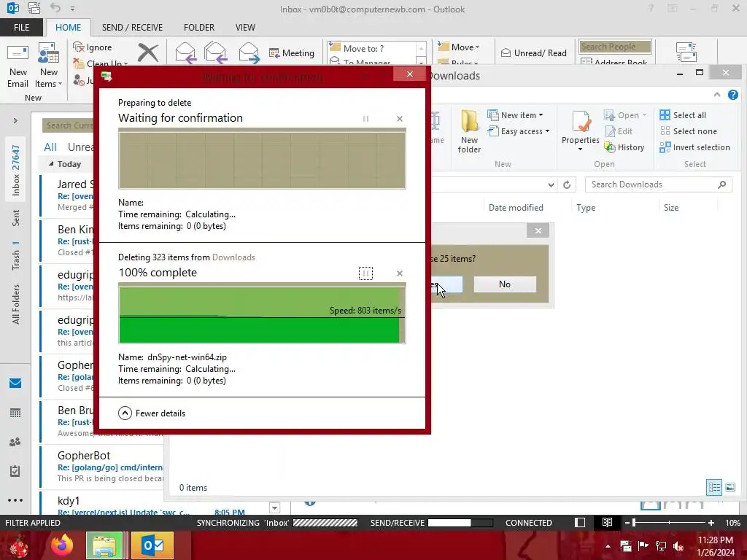Switch Explorer to details view icon

(713, 487)
